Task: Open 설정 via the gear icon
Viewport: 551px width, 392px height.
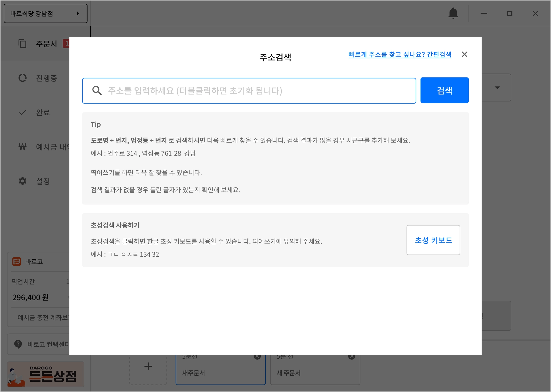Action: tap(22, 181)
